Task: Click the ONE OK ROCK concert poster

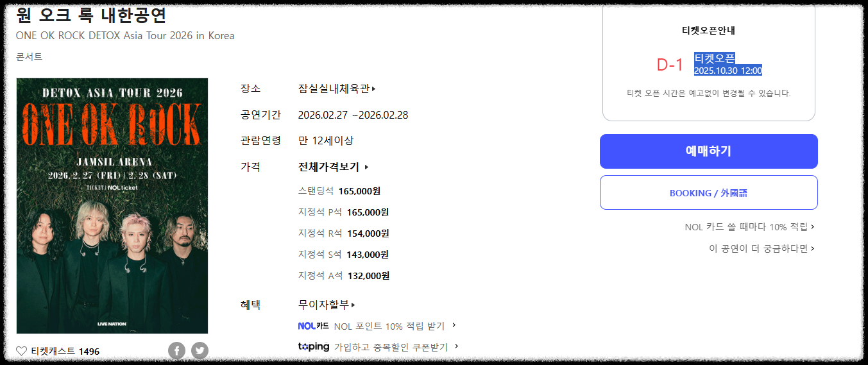Action: [x=112, y=206]
